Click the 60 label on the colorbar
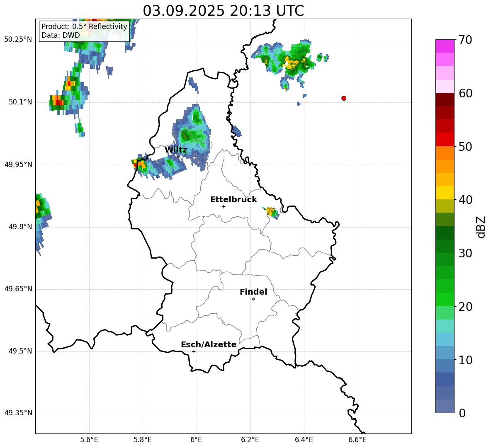The width and height of the screenshot is (491, 448). point(465,93)
